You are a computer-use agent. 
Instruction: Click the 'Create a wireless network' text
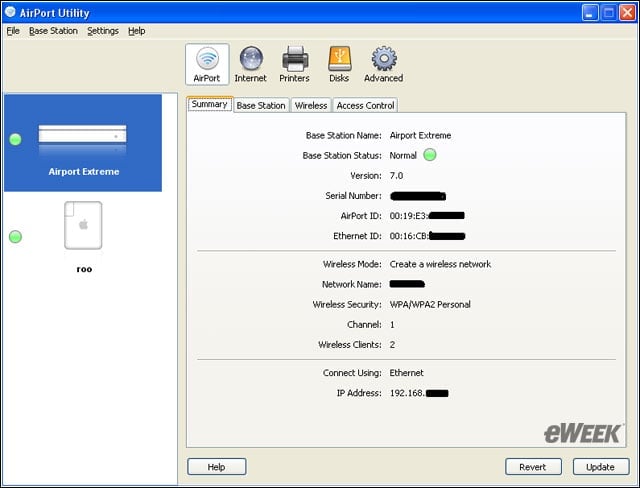(x=440, y=264)
